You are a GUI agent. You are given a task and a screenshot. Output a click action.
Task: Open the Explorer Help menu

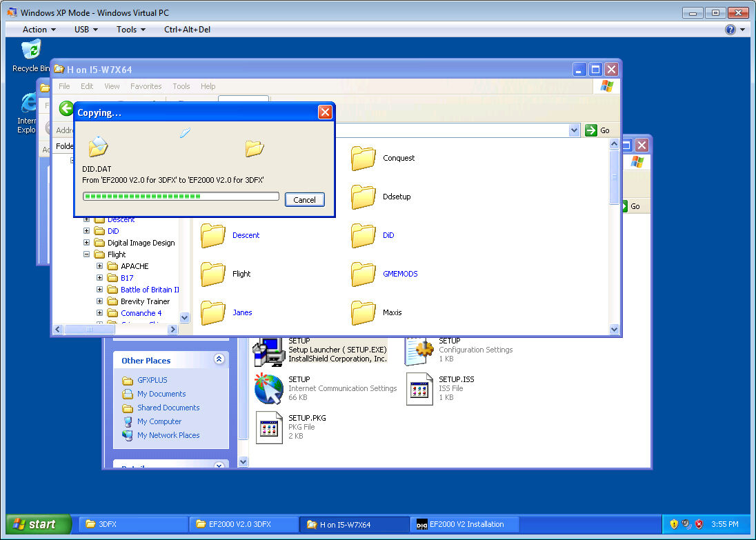point(208,86)
